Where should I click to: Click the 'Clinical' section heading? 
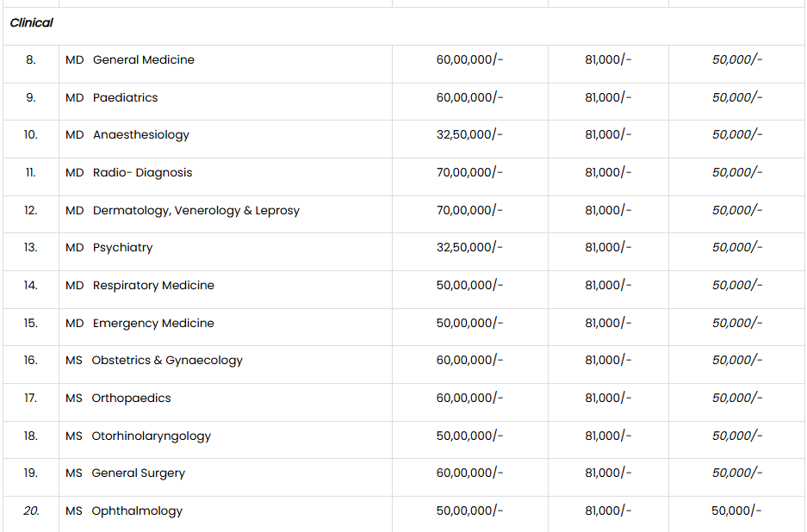click(x=31, y=23)
